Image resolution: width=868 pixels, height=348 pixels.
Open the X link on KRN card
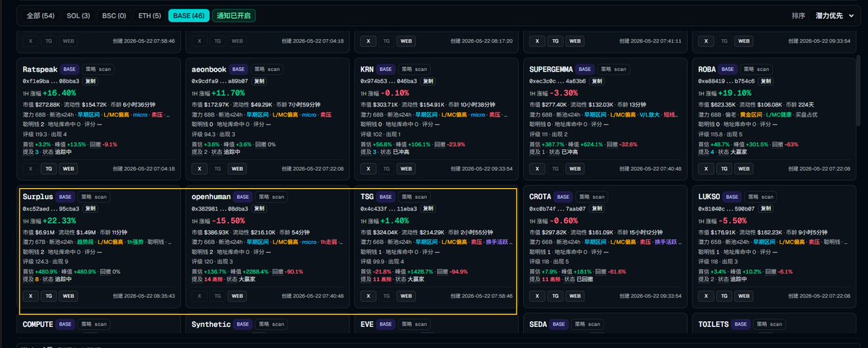click(x=369, y=169)
